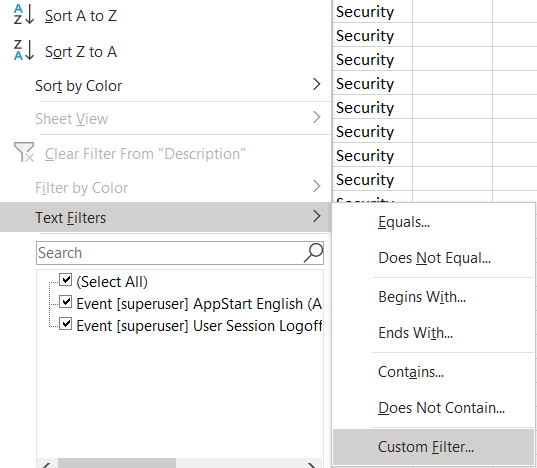Uncheck Event [superuser] AppStart English item
The height and width of the screenshot is (468, 537).
click(65, 302)
